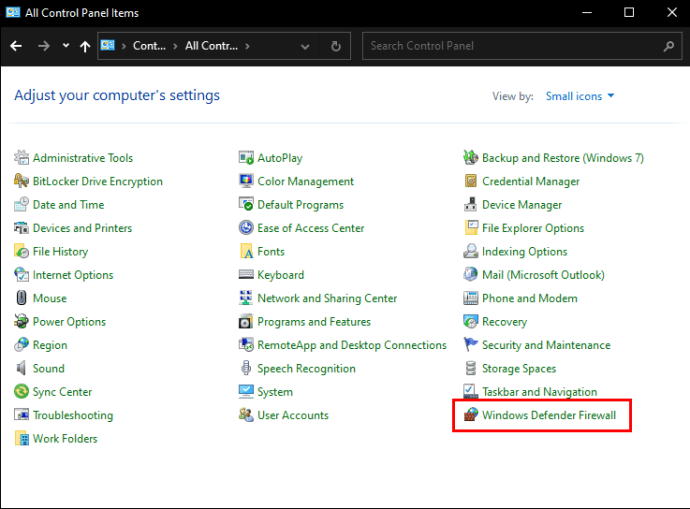Image resolution: width=690 pixels, height=509 pixels.
Task: Expand the View by Small icons dropdown
Action: click(580, 96)
